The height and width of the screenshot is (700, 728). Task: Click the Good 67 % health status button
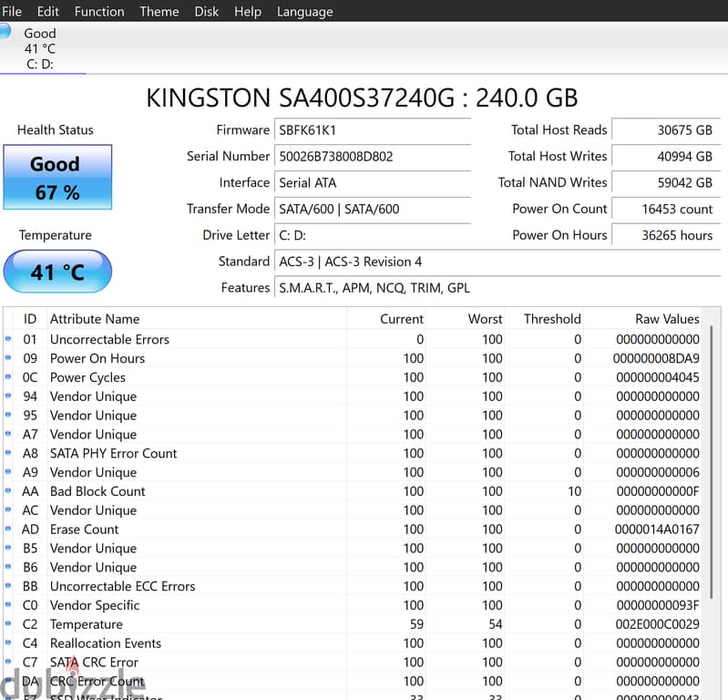tap(57, 177)
